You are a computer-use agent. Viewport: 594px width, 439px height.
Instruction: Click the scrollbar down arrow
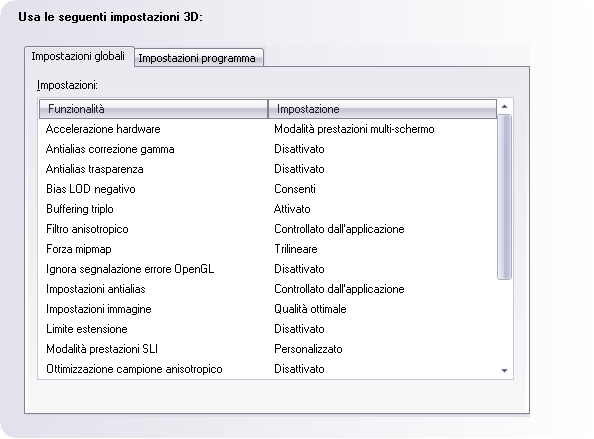coord(504,370)
